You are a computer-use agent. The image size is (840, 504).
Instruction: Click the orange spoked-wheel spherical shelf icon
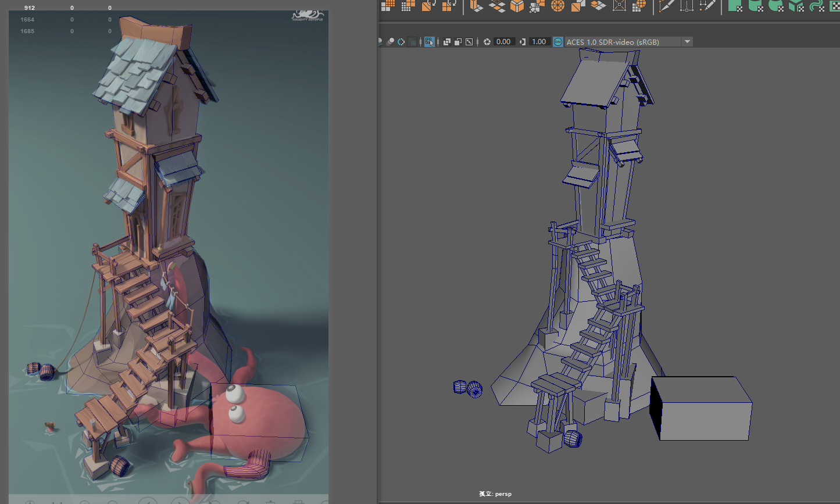tap(557, 6)
